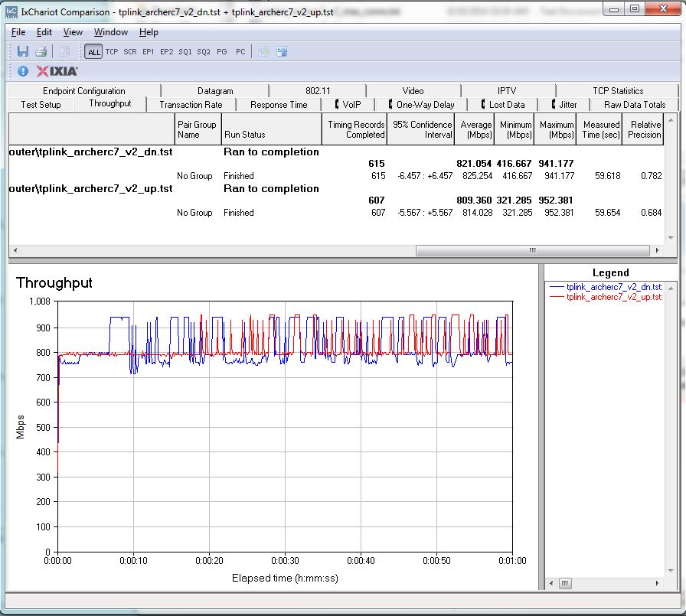Viewport: 686px width, 616px height.
Task: Click table horizontal scrollbar thumb
Action: pyautogui.click(x=532, y=250)
